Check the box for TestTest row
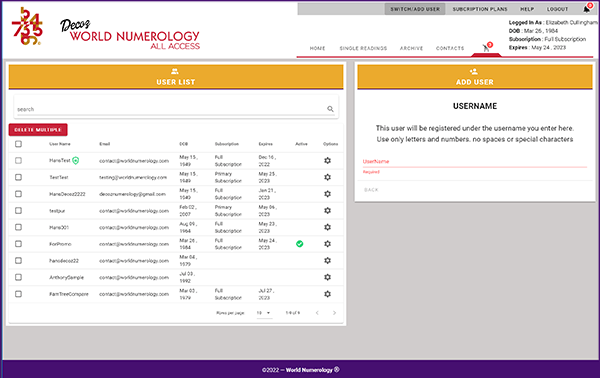600x378 pixels. (18, 177)
